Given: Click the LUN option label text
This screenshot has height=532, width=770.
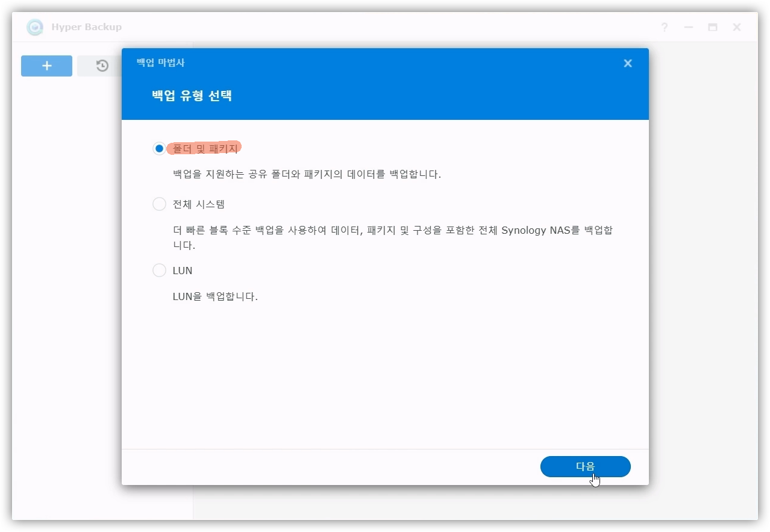Looking at the screenshot, I should (x=183, y=271).
